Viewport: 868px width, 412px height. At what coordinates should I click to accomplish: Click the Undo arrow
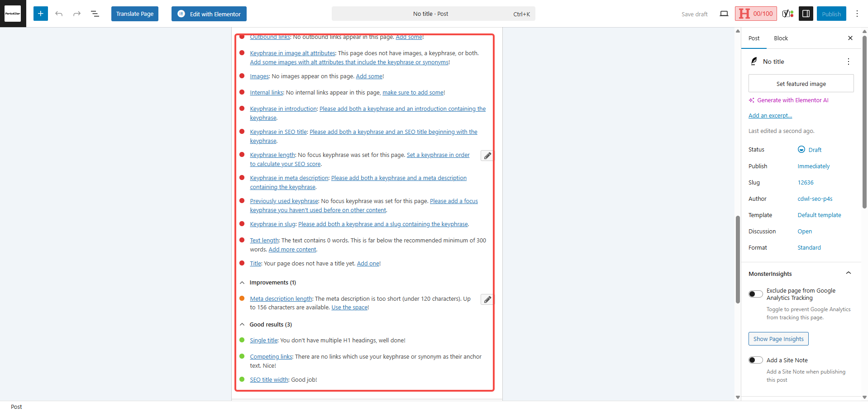[x=59, y=14]
